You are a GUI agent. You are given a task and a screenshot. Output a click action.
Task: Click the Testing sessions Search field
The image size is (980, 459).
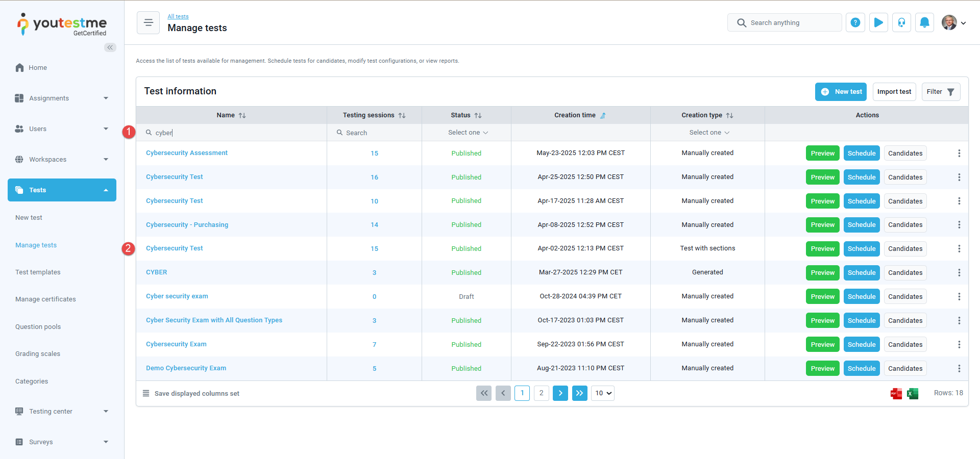point(374,133)
